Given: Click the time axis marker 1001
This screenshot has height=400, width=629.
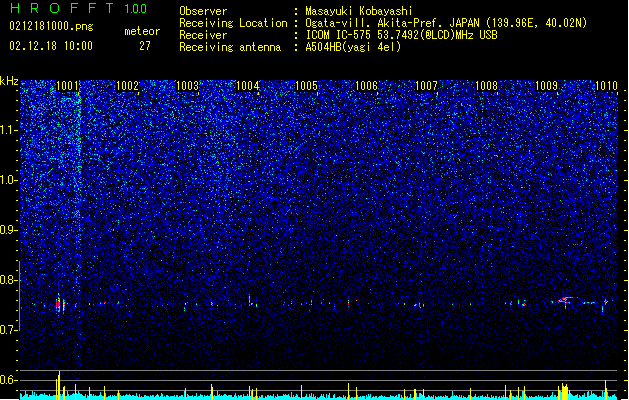Looking at the screenshot, I should [x=67, y=86].
